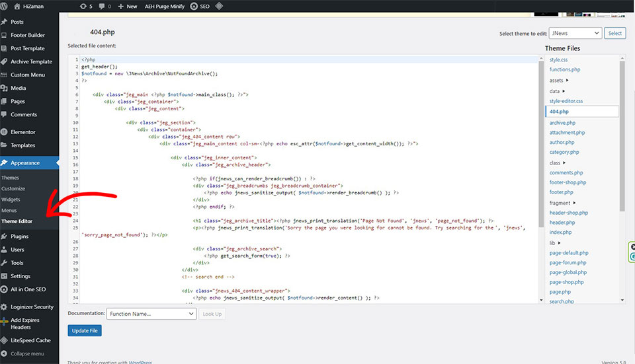635x364 pixels.
Task: Expand the data folder
Action: 557,91
